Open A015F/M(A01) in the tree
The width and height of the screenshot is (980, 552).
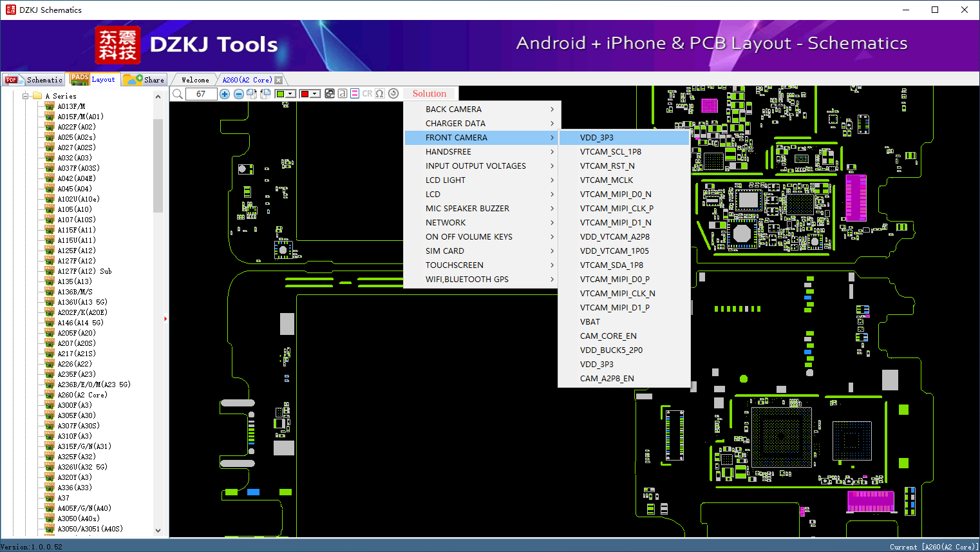point(80,117)
